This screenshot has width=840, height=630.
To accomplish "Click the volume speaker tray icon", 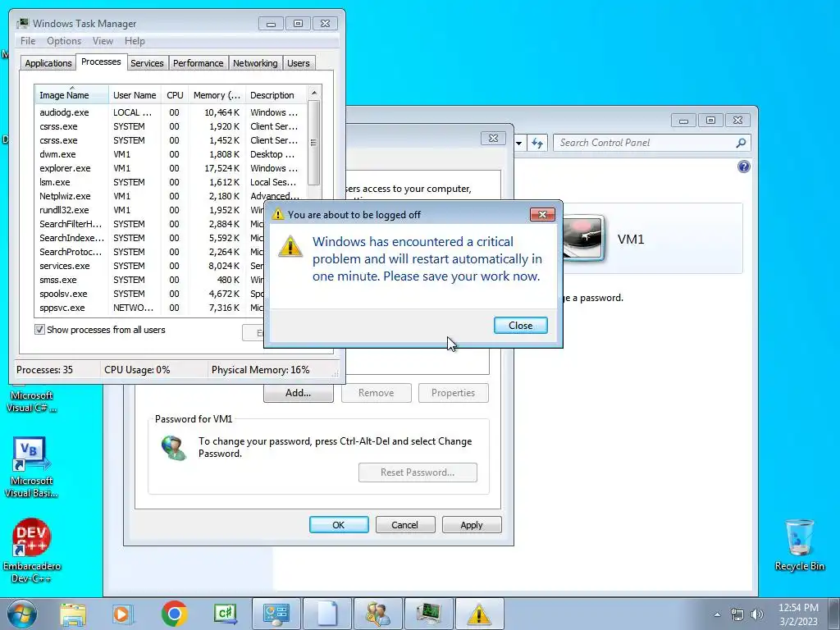I will (x=757, y=614).
